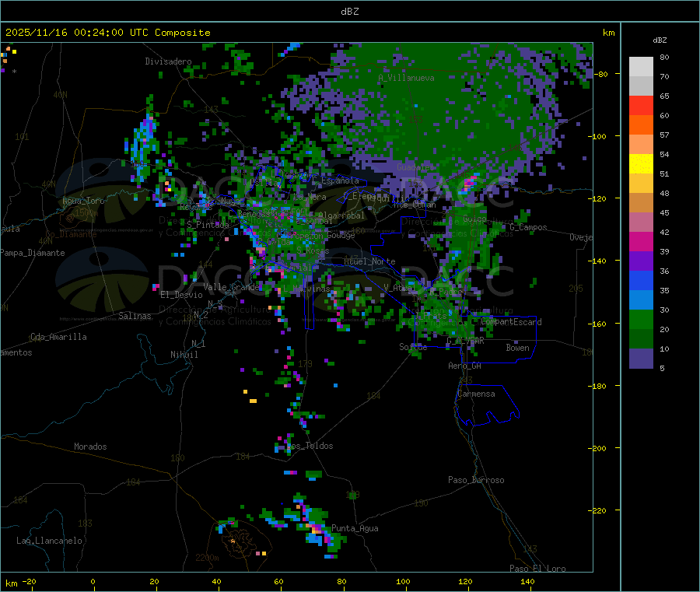Pick the gold 48-51 dBZ legend swatch
Screen dimensions: 700x592
(x=641, y=183)
